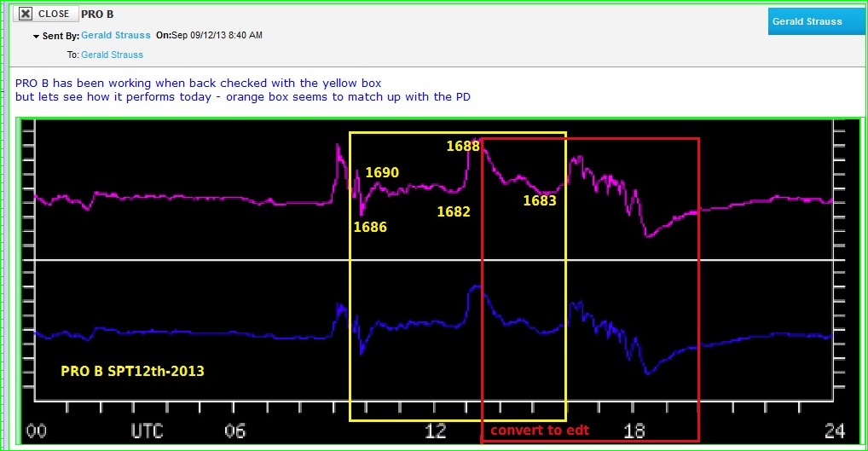
Task: Click the 00 hour axis label
Action: point(37,431)
